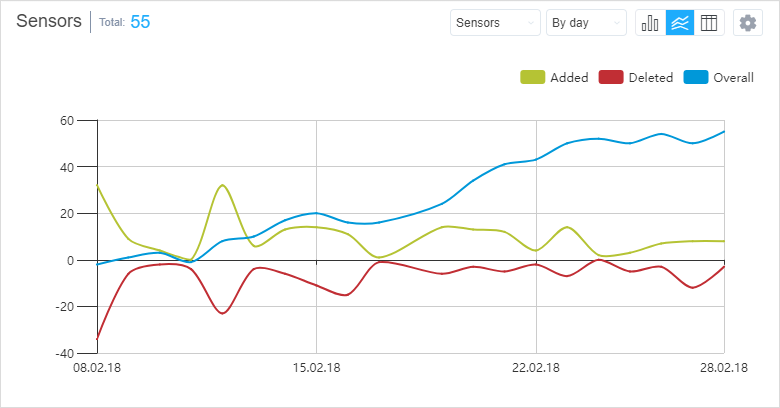Select the 08.02.18 date label
Viewport: 780px width, 408px height.
pyautogui.click(x=97, y=368)
